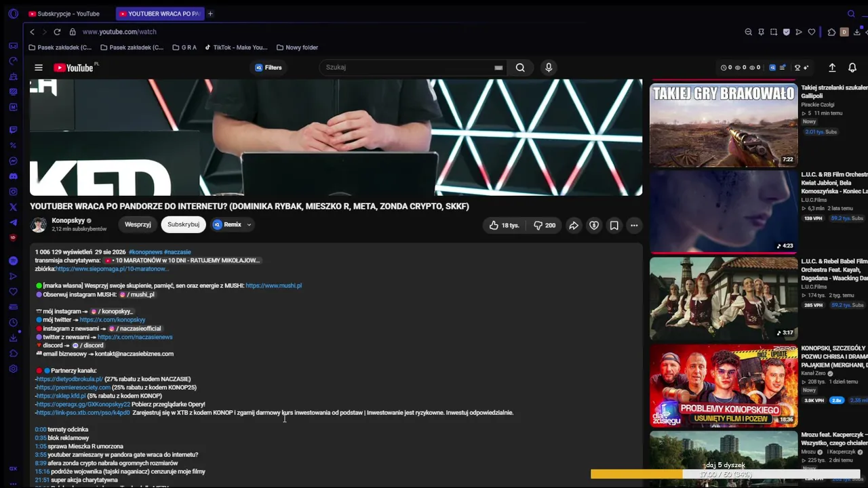Click the yellow 'daj 5 dyszek' progress bar
Image resolution: width=868 pixels, height=488 pixels.
725,474
